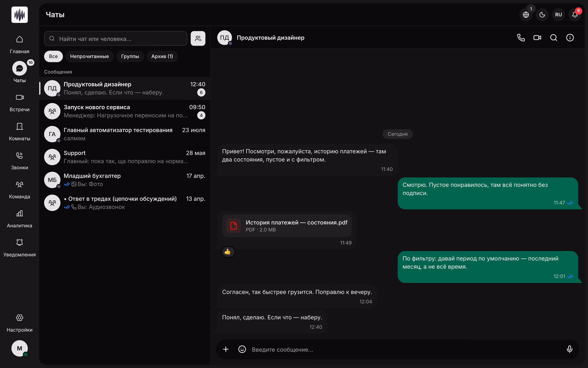588x368 pixels.
Task: Click the ПД avatar in chat header
Action: coord(224,38)
